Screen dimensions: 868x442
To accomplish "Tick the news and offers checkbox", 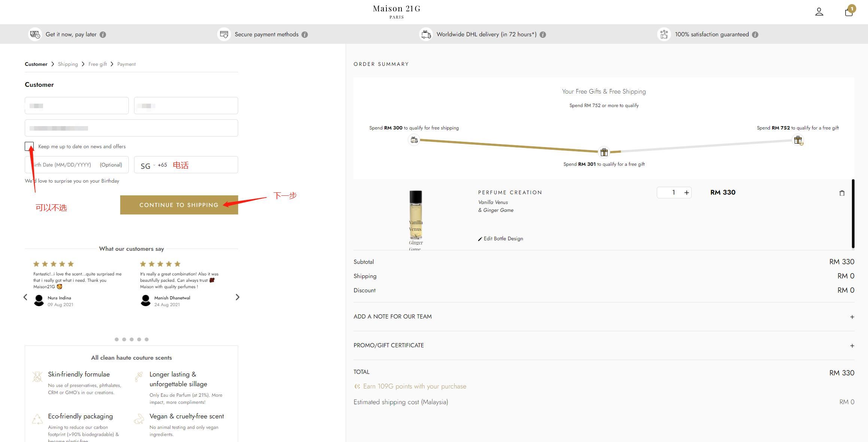I will coord(29,146).
